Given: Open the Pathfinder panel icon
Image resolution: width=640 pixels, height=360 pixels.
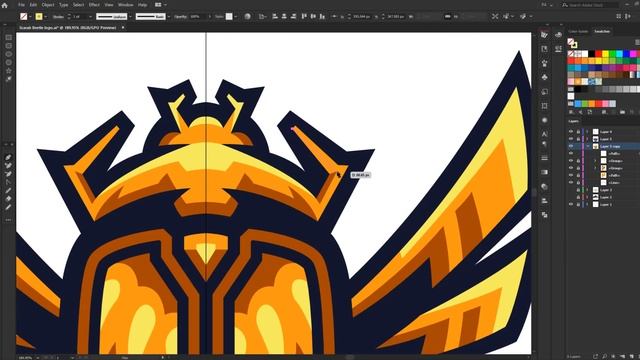Looking at the screenshot, I should coord(544,215).
